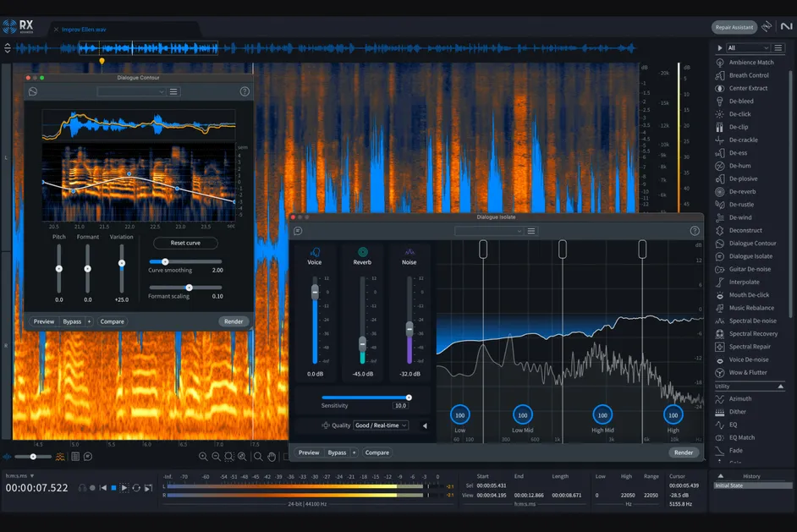Open the Voice De-noise module
Screen dimensions: 797x532
click(743, 359)
